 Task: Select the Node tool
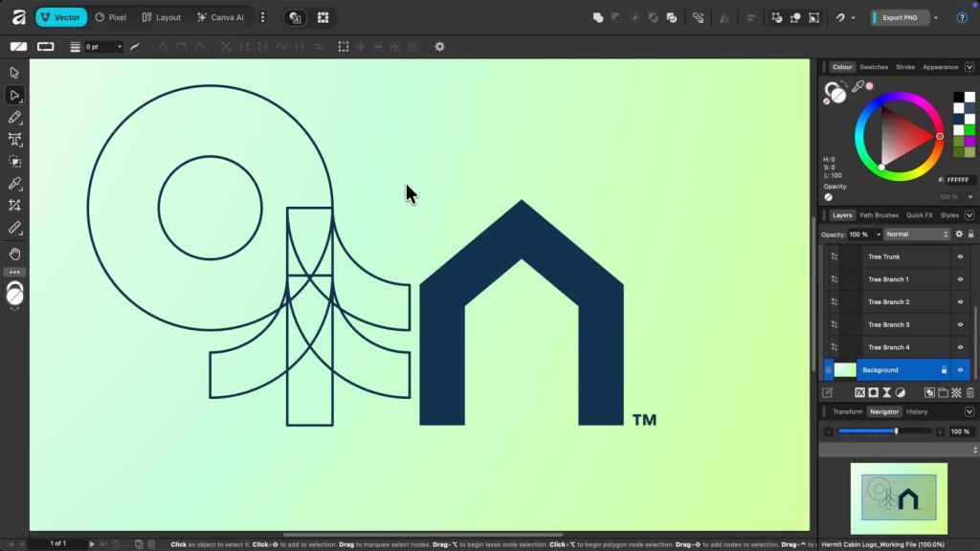(14, 95)
